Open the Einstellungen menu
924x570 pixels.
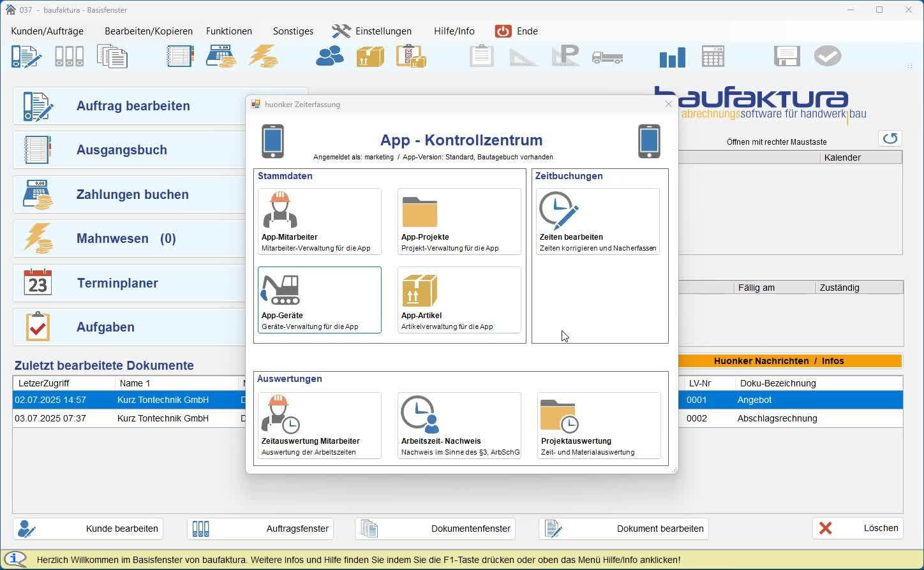(x=372, y=31)
